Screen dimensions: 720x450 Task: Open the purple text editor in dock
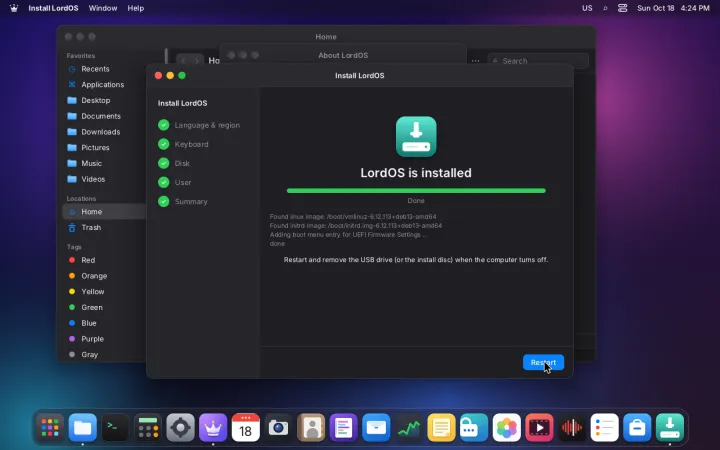[x=343, y=428]
